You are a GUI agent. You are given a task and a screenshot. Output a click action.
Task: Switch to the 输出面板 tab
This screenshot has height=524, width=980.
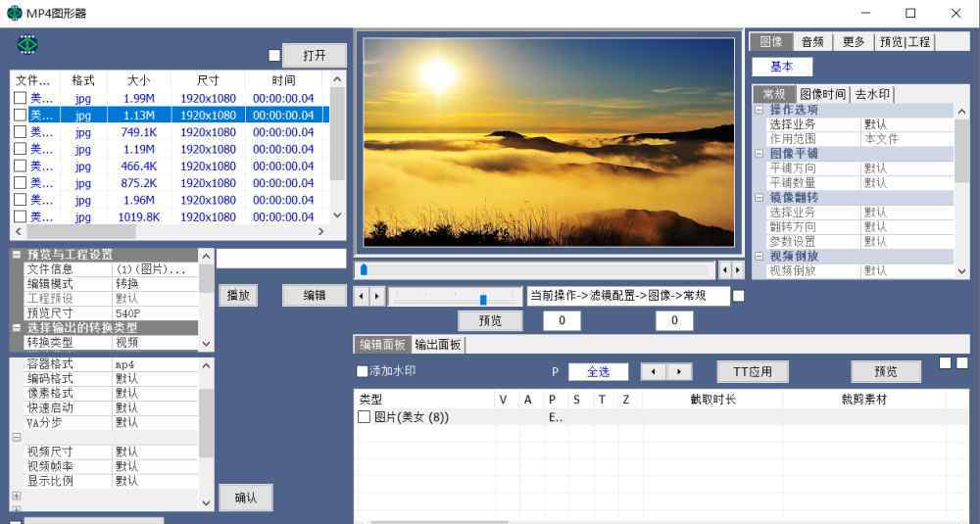click(x=437, y=344)
